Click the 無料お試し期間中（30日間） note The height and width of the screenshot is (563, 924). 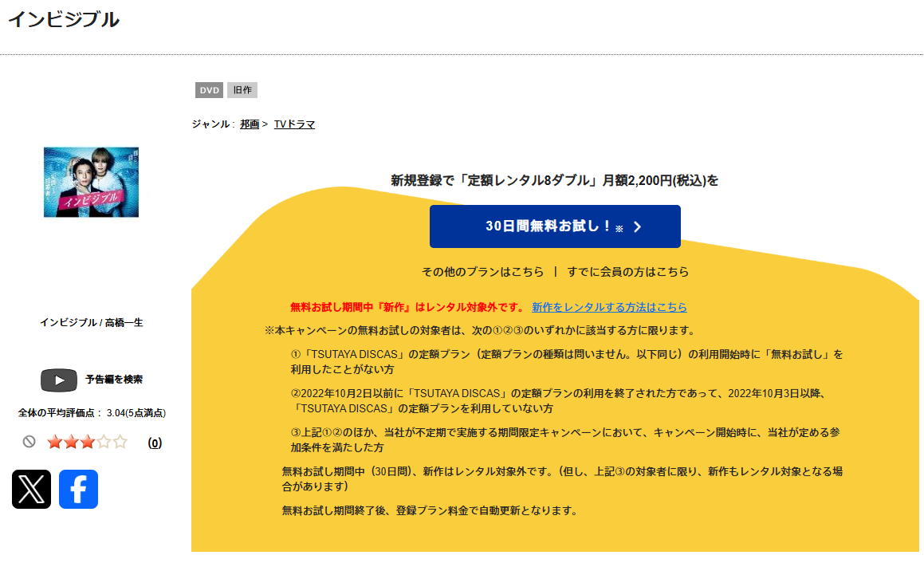[x=562, y=478]
